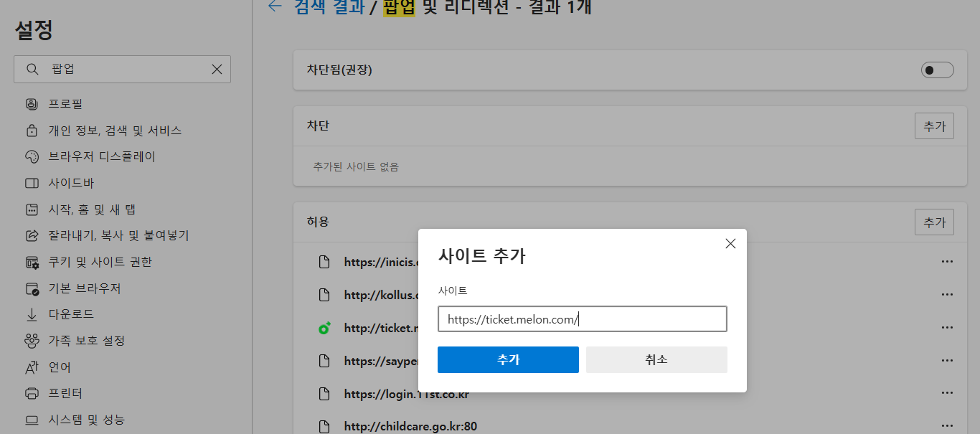The image size is (980, 434).
Task: Click the 프린터 printer icon
Action: pyautogui.click(x=32, y=392)
